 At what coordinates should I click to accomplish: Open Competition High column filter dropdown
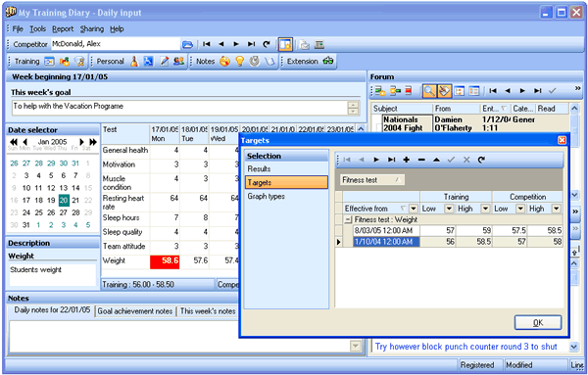pos(557,209)
